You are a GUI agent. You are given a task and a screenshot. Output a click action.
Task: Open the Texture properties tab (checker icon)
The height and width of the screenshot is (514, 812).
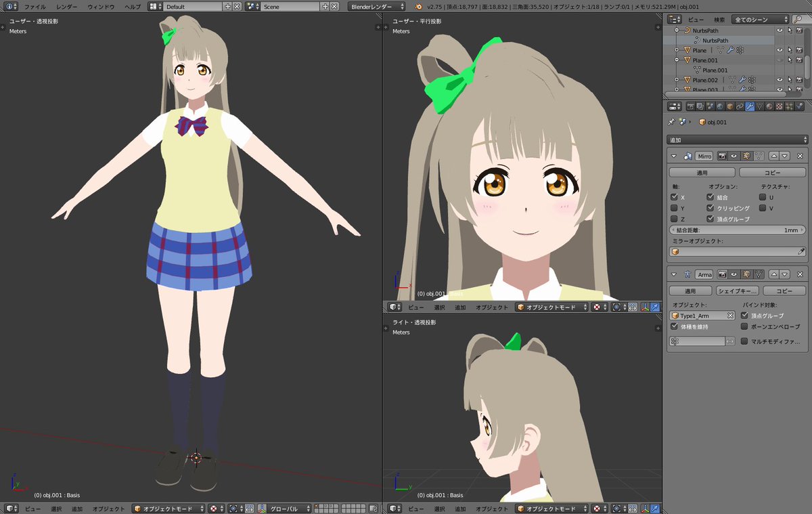(779, 106)
